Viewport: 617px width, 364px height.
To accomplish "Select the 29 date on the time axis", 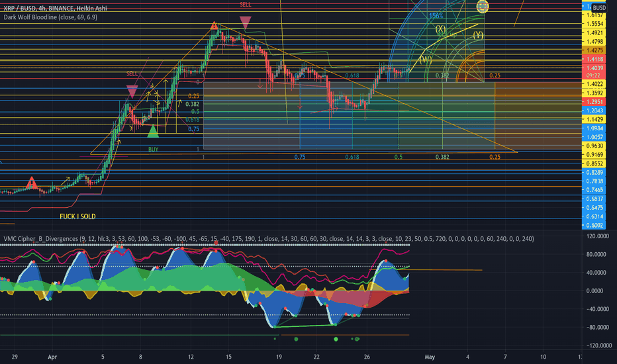I will 15,357.
